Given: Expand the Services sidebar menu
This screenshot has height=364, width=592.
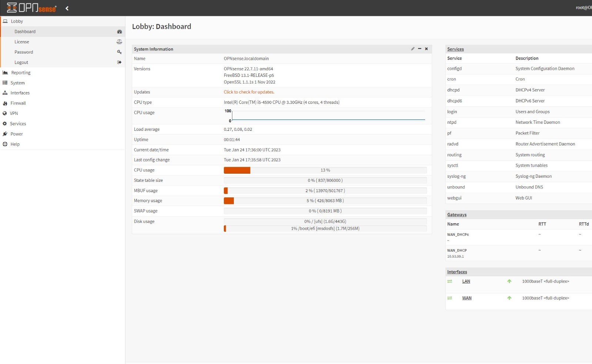Looking at the screenshot, I should (x=18, y=124).
